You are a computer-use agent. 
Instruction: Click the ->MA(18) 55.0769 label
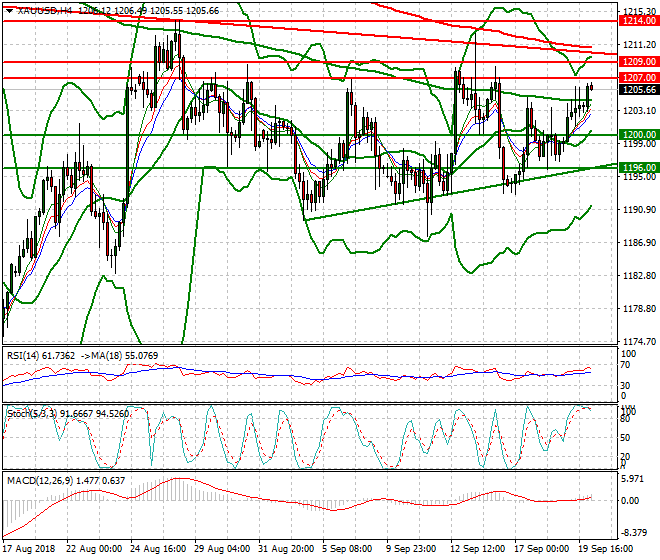(x=119, y=356)
